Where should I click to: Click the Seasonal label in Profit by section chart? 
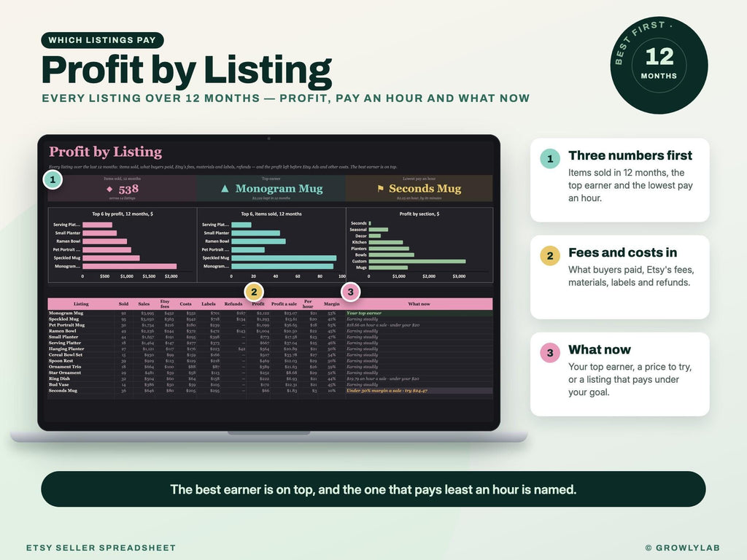pos(358,230)
